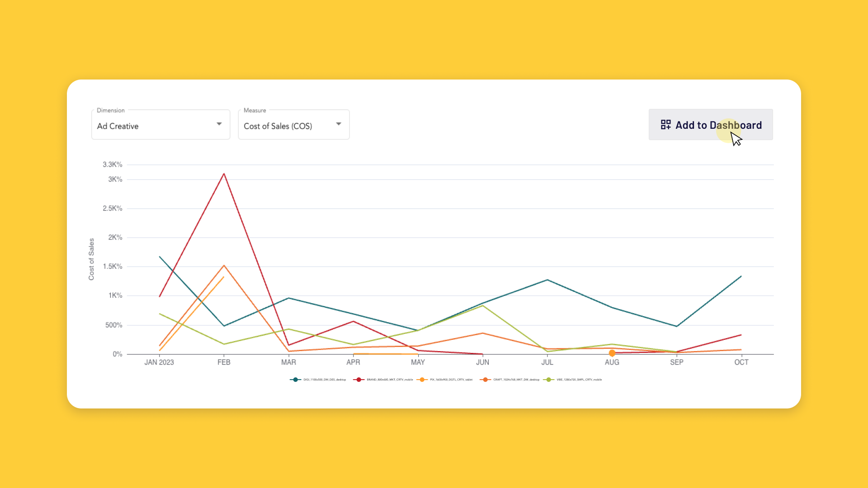Toggle VIBE_1280x720 mobile legend marker

[x=549, y=380]
